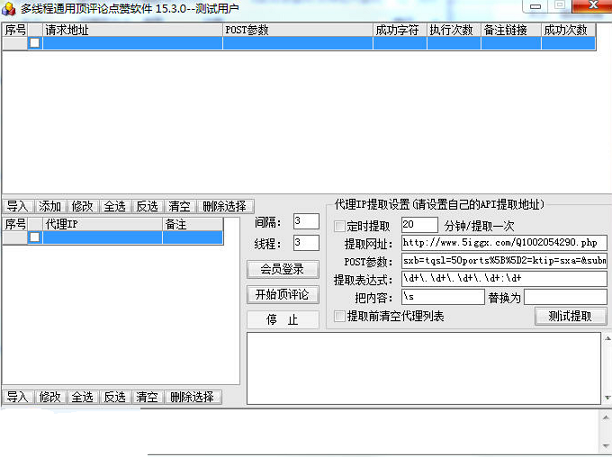The width and height of the screenshot is (612, 457).
Task: Click the 反选 button under the proxy list
Action: [x=115, y=397]
